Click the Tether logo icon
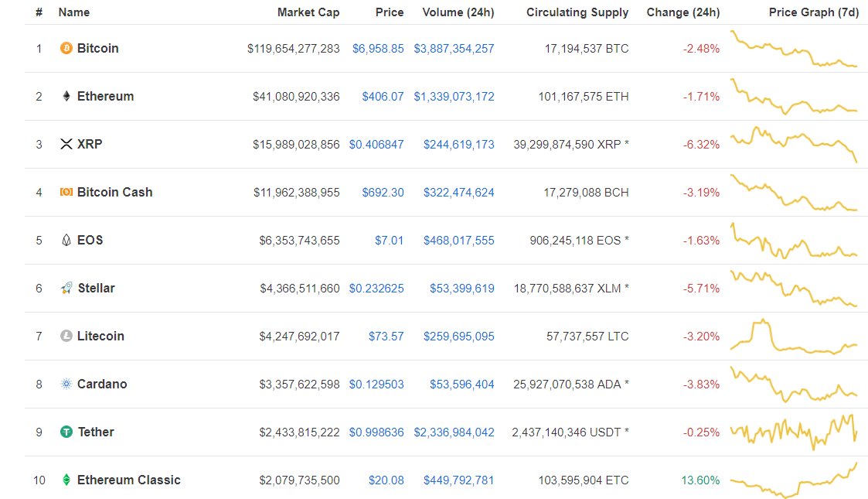 tap(66, 432)
